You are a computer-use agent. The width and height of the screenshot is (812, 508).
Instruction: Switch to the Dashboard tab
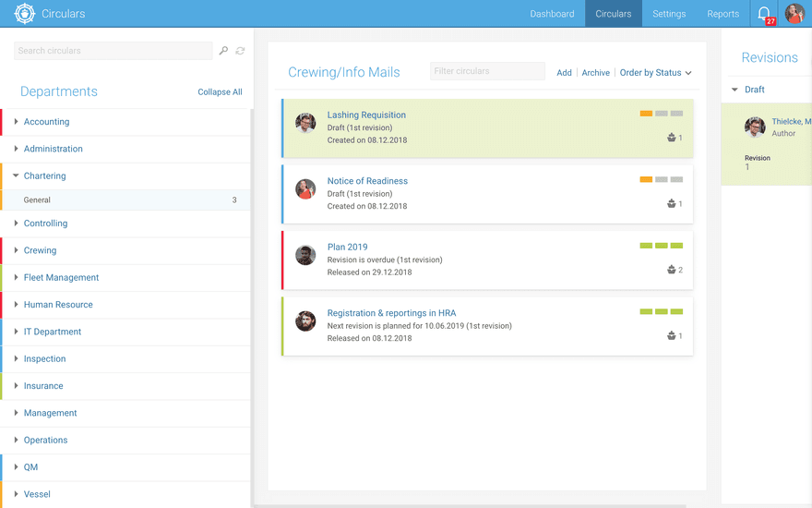[552, 14]
